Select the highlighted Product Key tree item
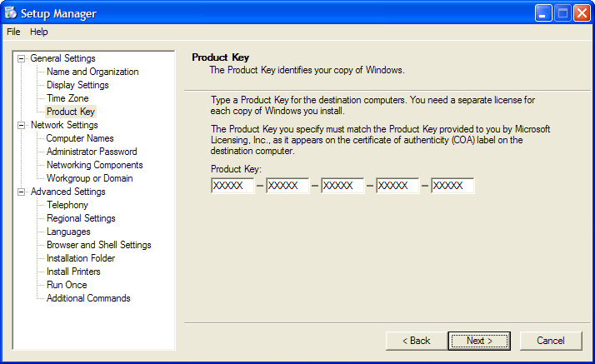 pyautogui.click(x=71, y=112)
